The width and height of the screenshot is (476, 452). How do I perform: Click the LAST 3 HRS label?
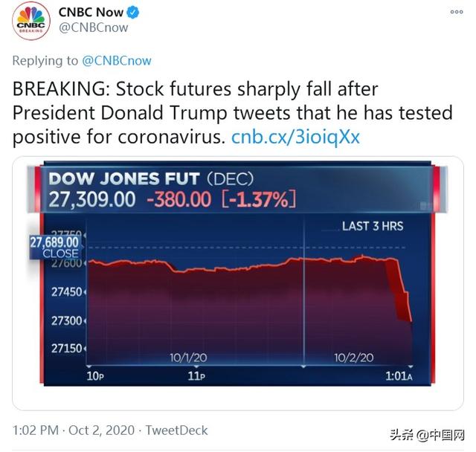tap(372, 225)
